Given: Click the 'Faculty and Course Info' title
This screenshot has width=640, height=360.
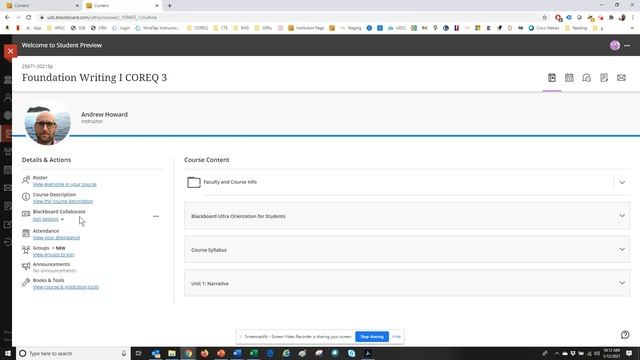Looking at the screenshot, I should click(230, 182).
